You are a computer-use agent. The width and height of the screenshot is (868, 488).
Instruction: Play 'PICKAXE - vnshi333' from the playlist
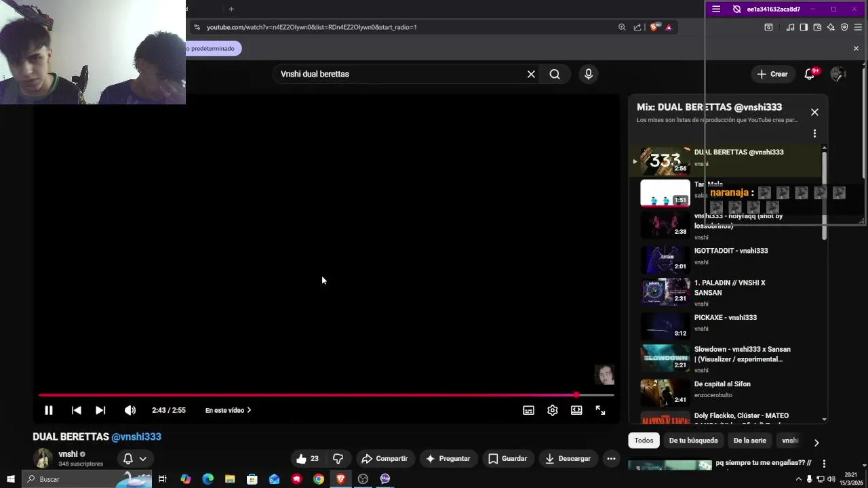[x=726, y=325]
